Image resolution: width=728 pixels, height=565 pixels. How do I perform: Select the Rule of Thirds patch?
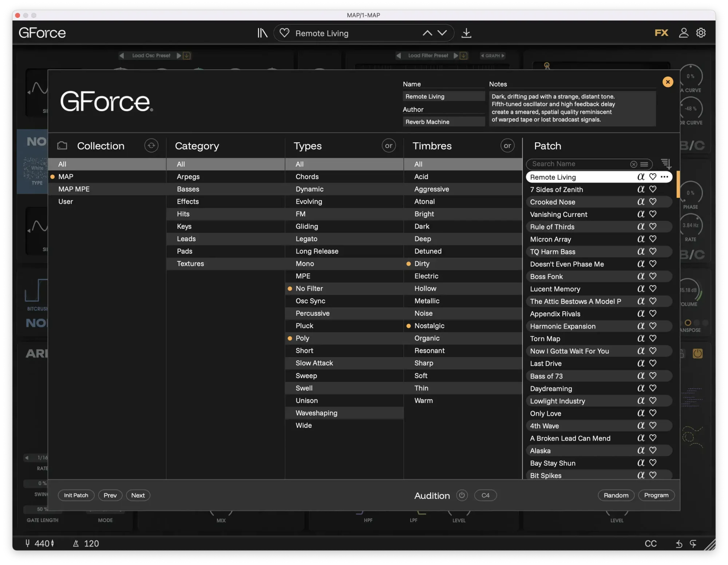pyautogui.click(x=599, y=227)
